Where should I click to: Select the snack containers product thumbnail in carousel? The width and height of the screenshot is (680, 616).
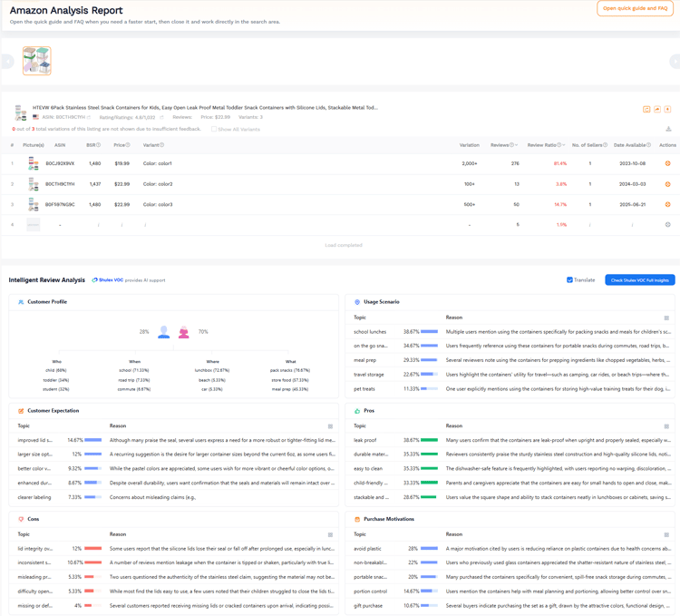click(37, 61)
